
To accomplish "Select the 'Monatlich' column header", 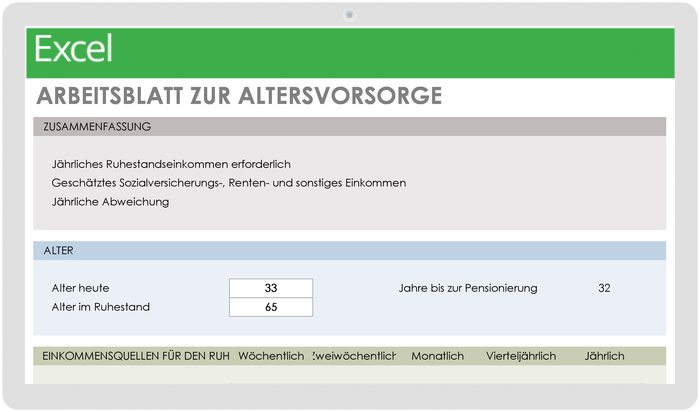I will click(438, 356).
